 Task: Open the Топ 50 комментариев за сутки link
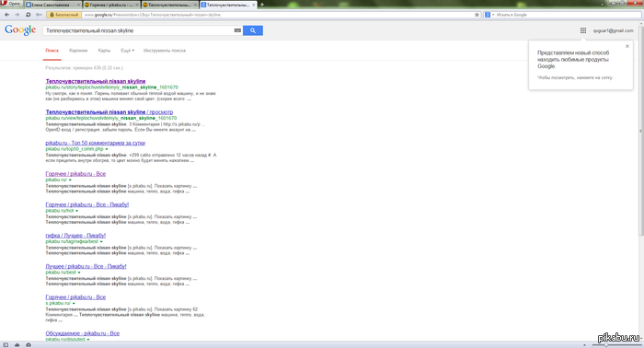point(96,143)
